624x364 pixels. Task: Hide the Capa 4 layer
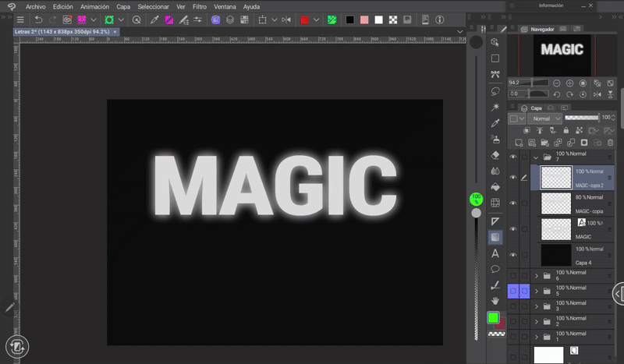512,255
